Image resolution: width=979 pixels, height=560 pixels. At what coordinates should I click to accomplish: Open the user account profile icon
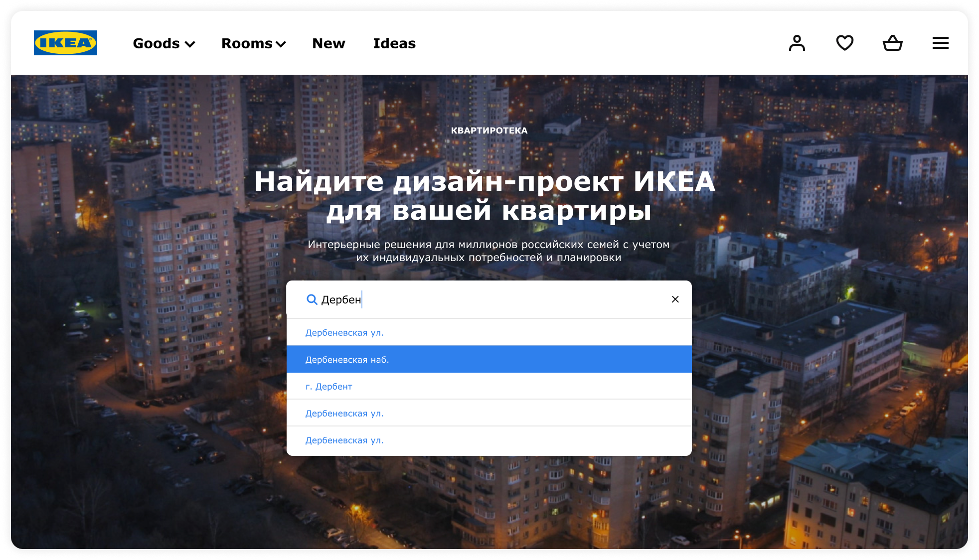click(797, 43)
